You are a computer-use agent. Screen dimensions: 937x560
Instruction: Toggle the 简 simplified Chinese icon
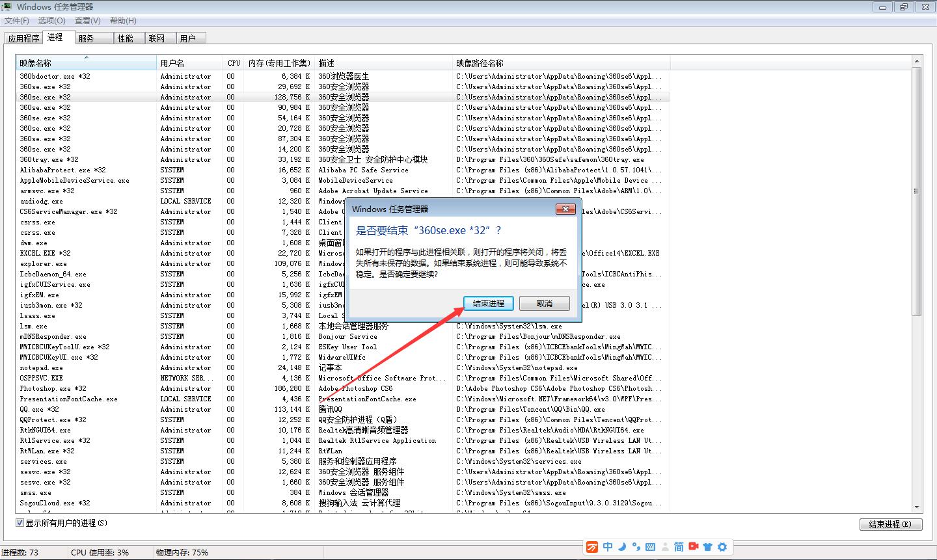679,547
